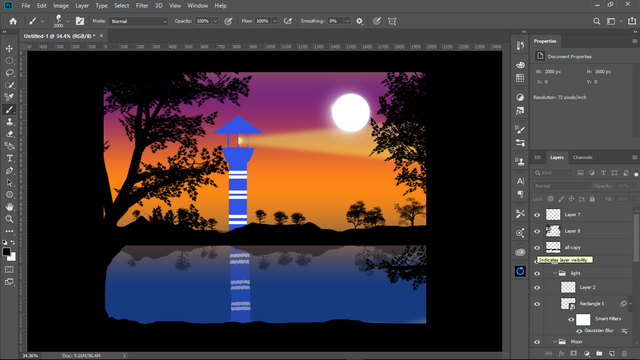Open symmetry paint butterfly options
The width and height of the screenshot is (640, 360).
point(392,21)
